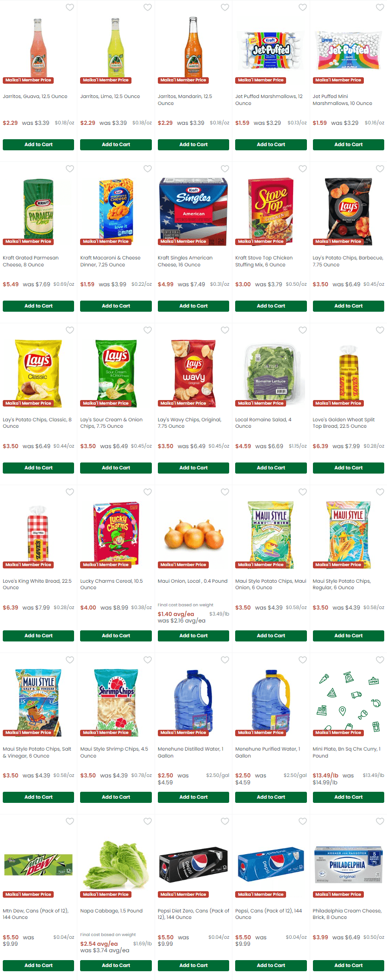
Task: Click the heart on Jet Puffed Mini Marshmallows
Action: tap(380, 7)
